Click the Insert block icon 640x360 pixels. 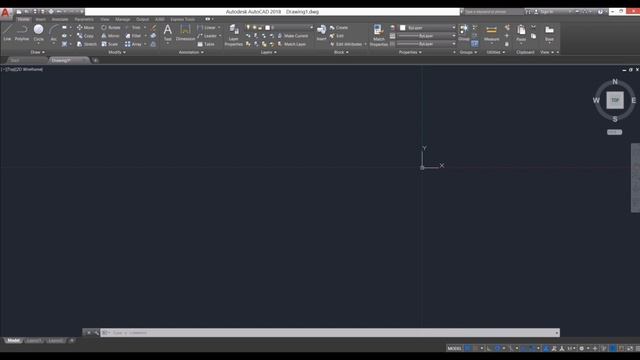click(321, 32)
